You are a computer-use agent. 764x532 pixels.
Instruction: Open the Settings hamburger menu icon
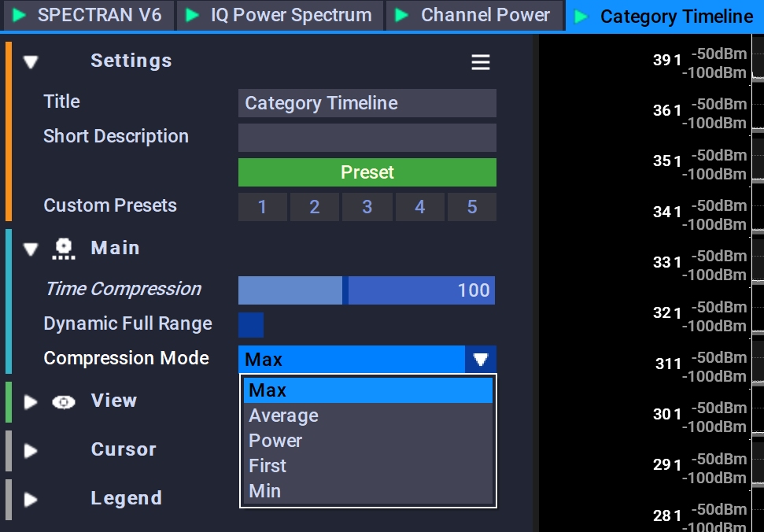[x=481, y=62]
